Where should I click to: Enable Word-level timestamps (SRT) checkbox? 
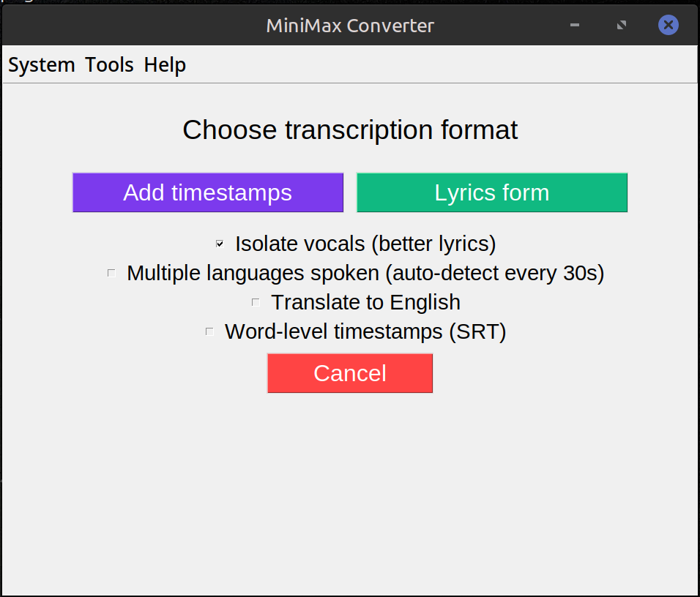(209, 331)
